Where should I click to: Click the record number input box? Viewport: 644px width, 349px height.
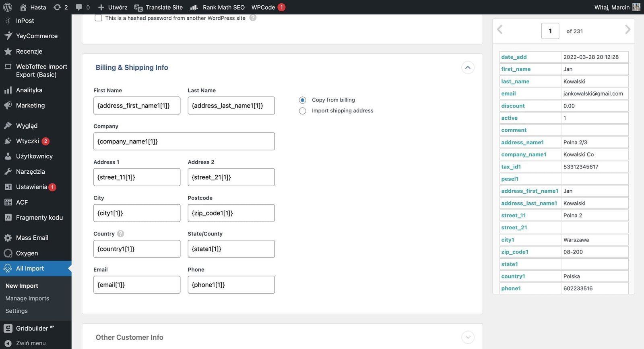coord(550,31)
